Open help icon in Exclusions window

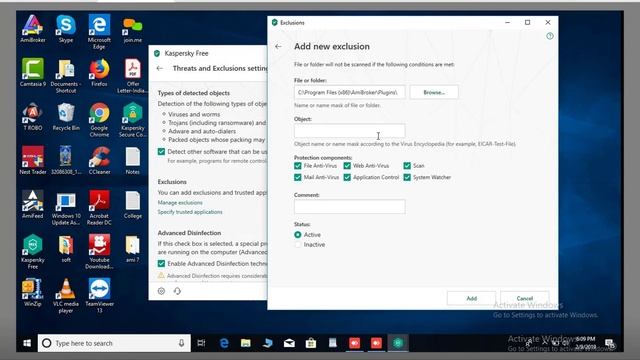point(550,36)
